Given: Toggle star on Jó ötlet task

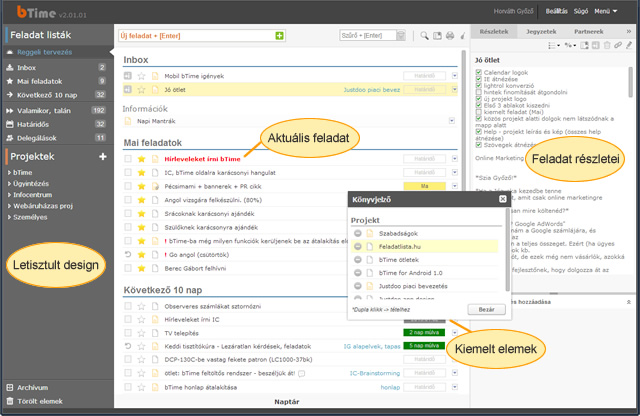Looking at the screenshot, I should tap(141, 90).
